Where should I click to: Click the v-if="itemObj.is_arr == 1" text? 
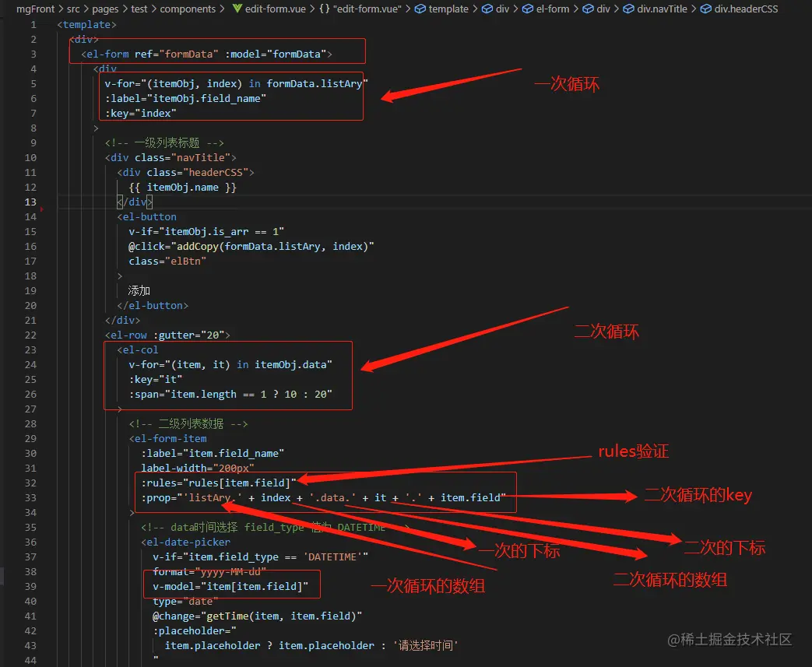click(x=206, y=231)
